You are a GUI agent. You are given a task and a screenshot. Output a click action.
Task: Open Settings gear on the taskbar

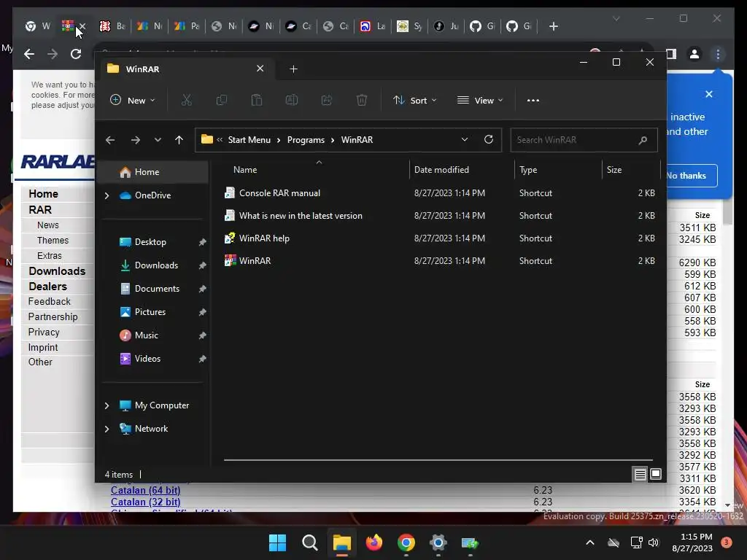[x=438, y=542]
